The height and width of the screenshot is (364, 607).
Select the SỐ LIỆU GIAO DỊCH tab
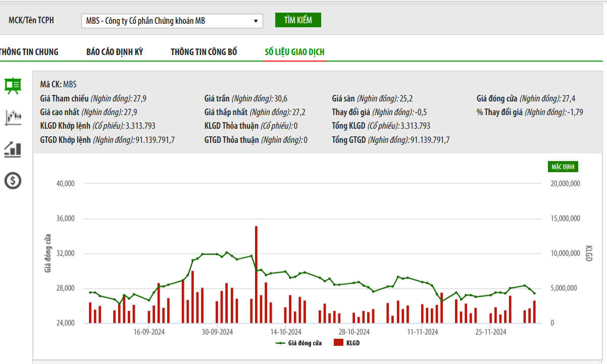[294, 52]
